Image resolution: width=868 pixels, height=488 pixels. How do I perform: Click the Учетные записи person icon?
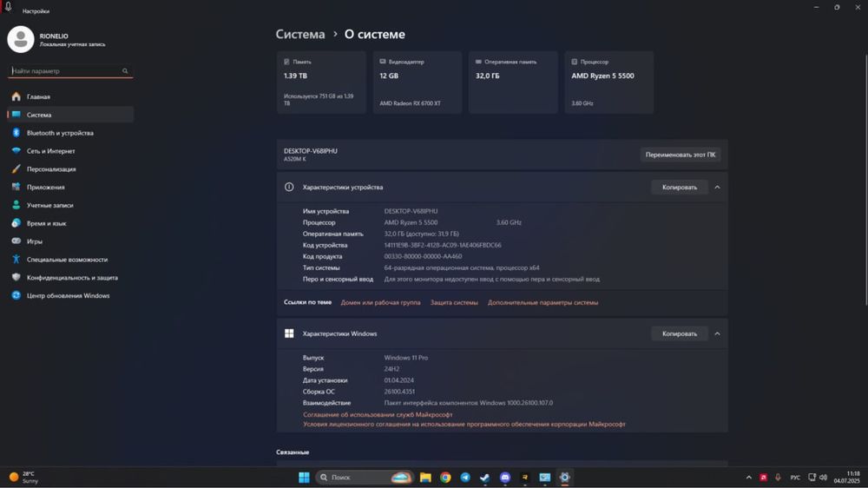16,205
